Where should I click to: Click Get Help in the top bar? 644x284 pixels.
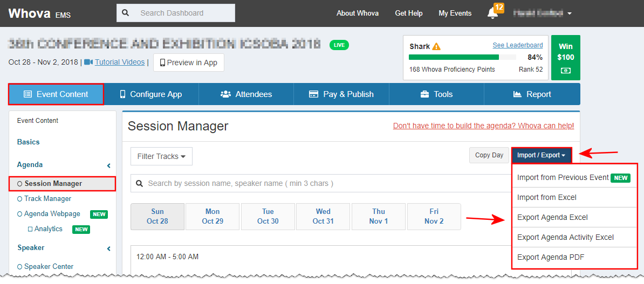point(409,13)
